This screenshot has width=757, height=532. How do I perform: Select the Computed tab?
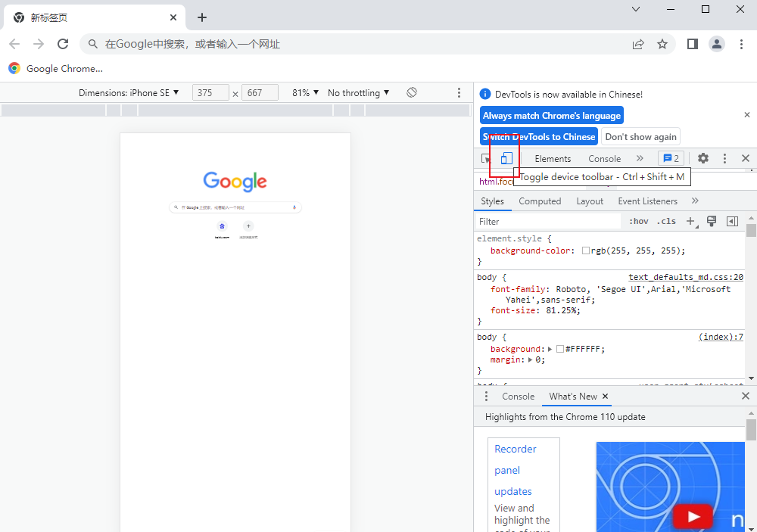pos(540,201)
